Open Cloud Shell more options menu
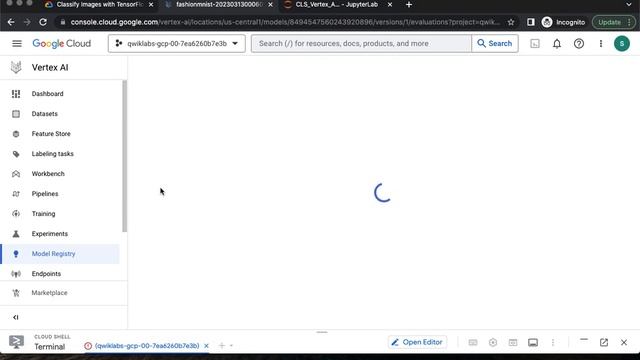Screen dimensions: 640x360 pos(553,342)
